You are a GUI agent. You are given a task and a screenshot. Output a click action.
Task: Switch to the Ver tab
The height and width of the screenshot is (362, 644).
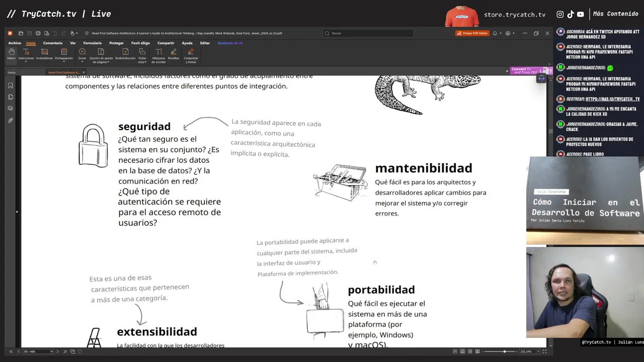[x=73, y=43]
